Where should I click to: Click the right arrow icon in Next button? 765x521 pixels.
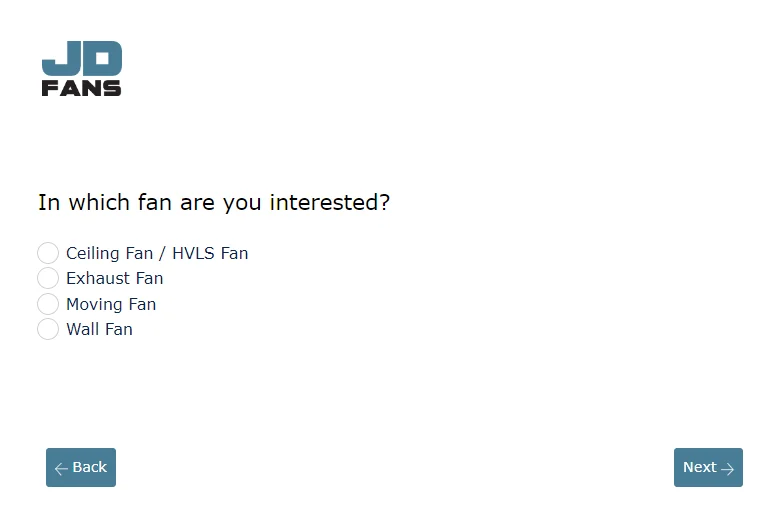click(727, 469)
